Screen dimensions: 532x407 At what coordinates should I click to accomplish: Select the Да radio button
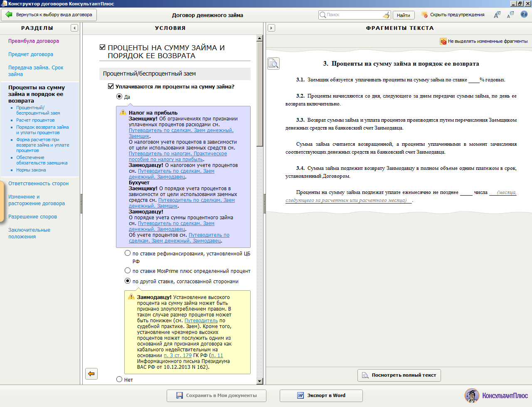(119, 96)
